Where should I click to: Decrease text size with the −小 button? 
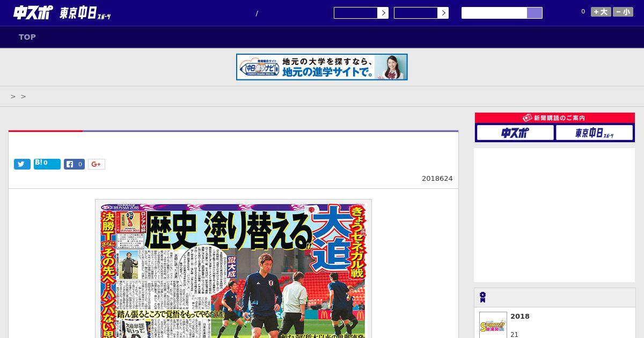(x=623, y=12)
